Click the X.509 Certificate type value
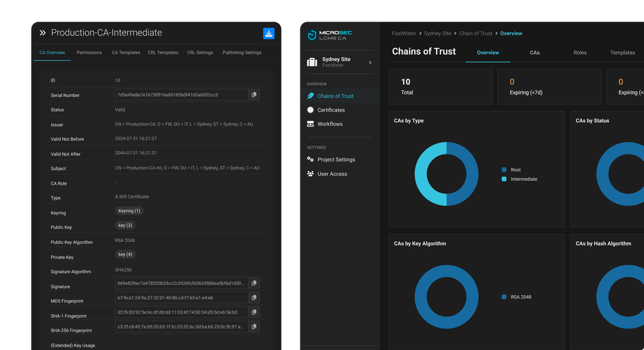644x350 pixels. [132, 197]
